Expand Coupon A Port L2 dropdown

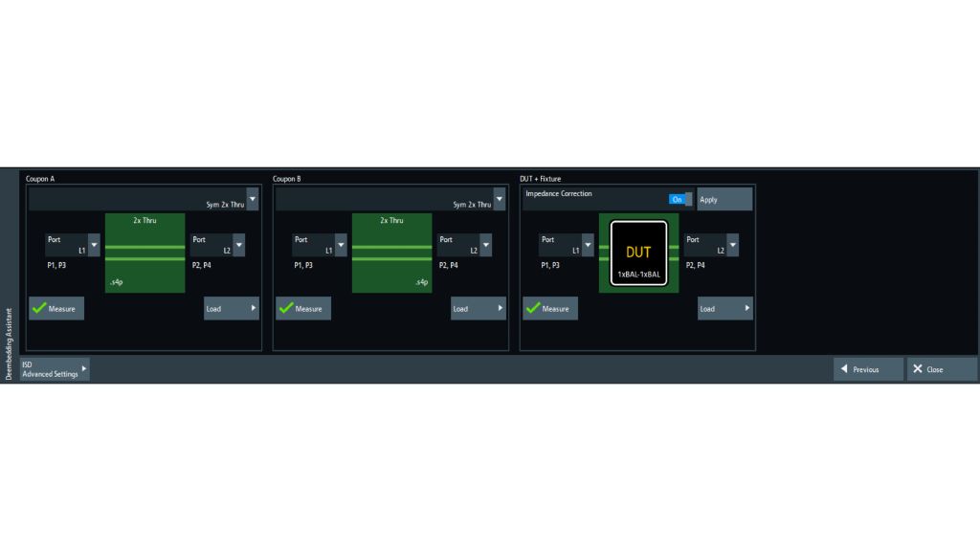[x=238, y=245]
